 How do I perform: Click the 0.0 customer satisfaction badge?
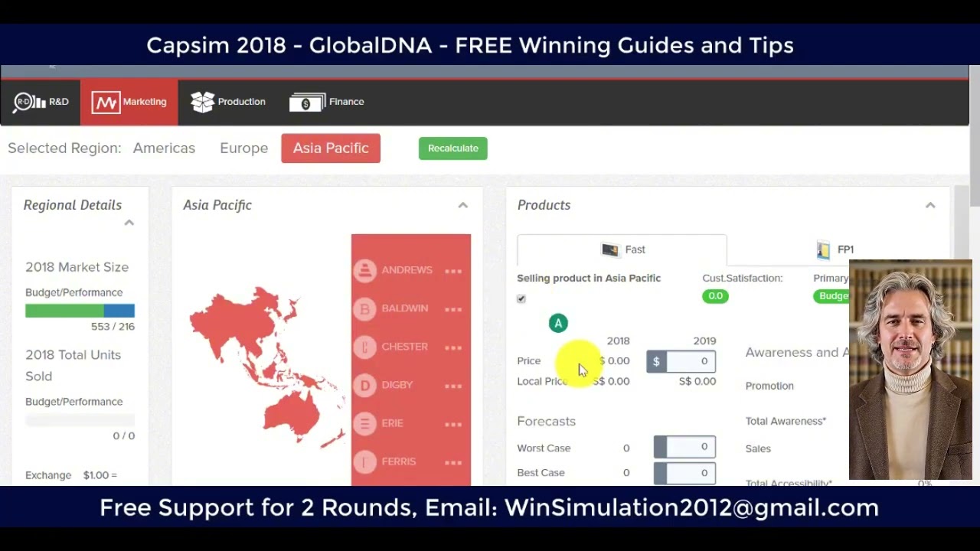[715, 296]
